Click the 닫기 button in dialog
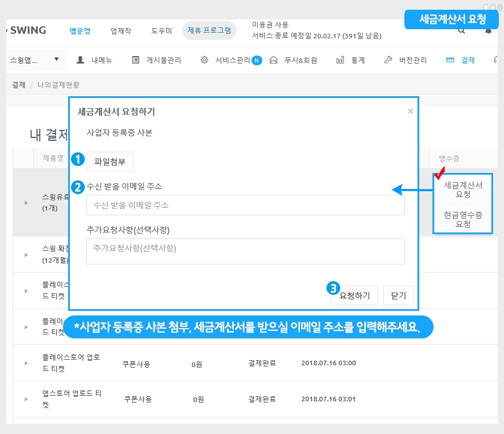 (x=398, y=296)
